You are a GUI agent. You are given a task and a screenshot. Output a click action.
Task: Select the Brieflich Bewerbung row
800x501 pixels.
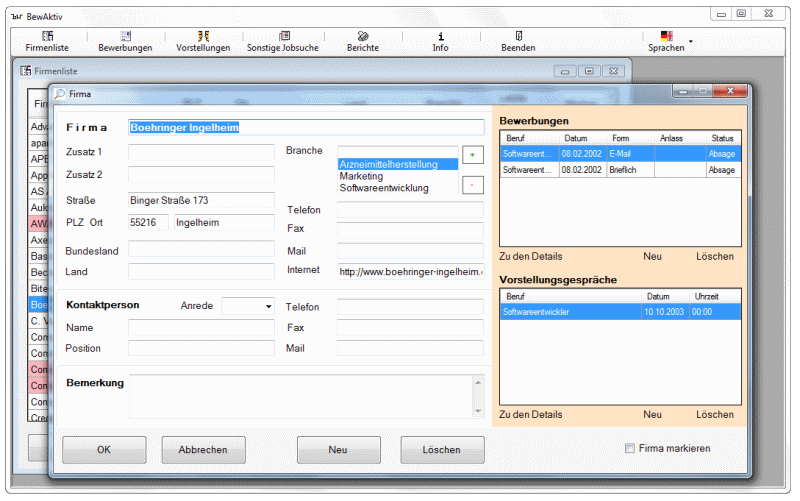tap(620, 170)
